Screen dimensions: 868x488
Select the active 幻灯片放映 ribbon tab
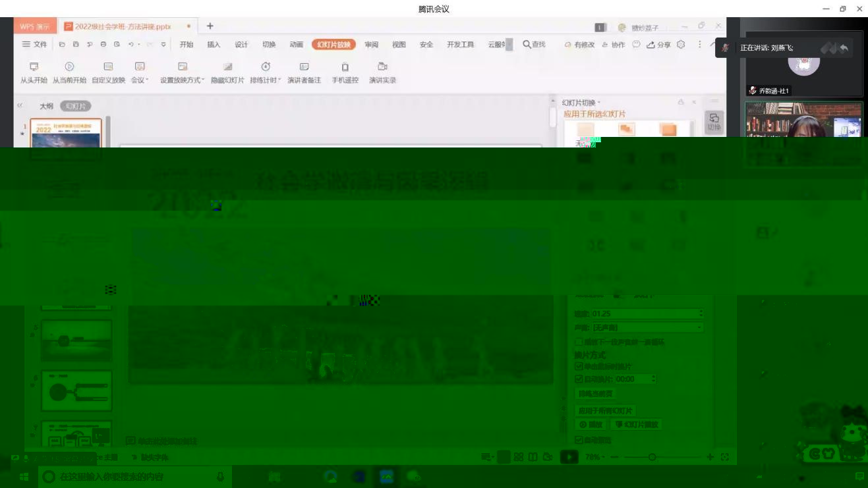point(334,44)
